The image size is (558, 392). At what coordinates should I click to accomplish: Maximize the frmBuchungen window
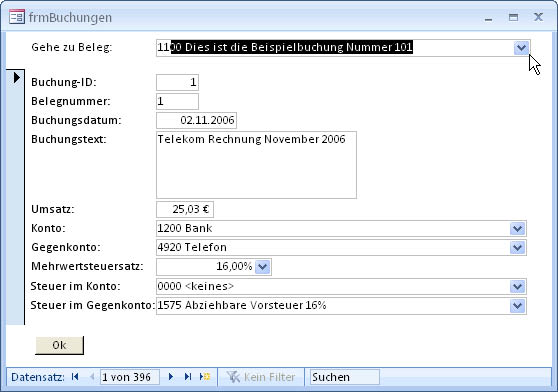click(x=513, y=17)
